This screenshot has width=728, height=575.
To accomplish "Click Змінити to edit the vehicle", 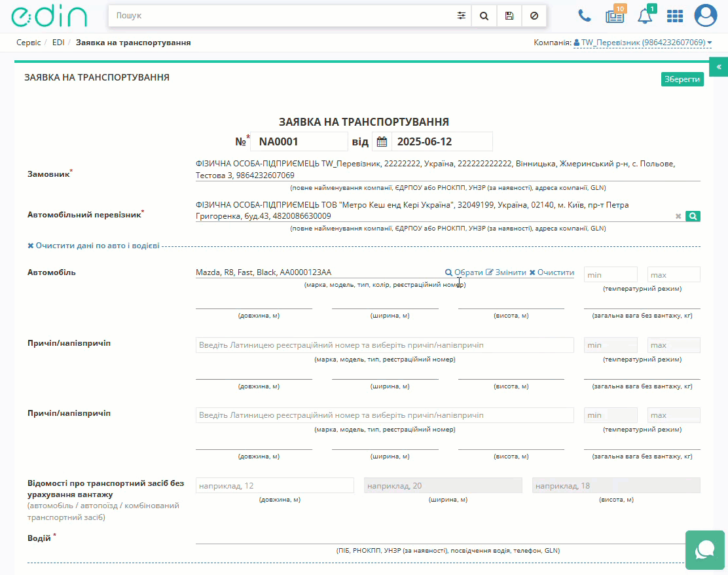I will (505, 272).
